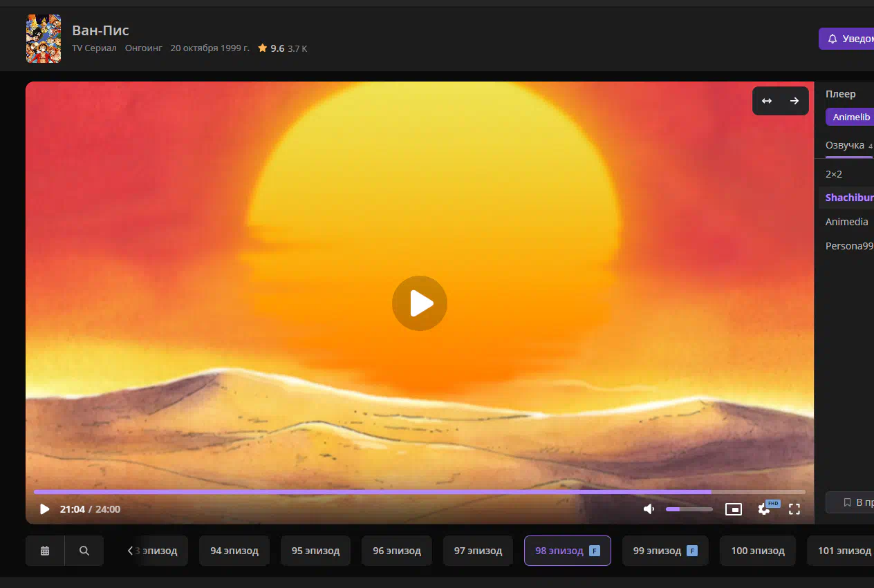This screenshot has width=874, height=588.
Task: Switch to the Озвучка tab
Action: pyautogui.click(x=848, y=145)
